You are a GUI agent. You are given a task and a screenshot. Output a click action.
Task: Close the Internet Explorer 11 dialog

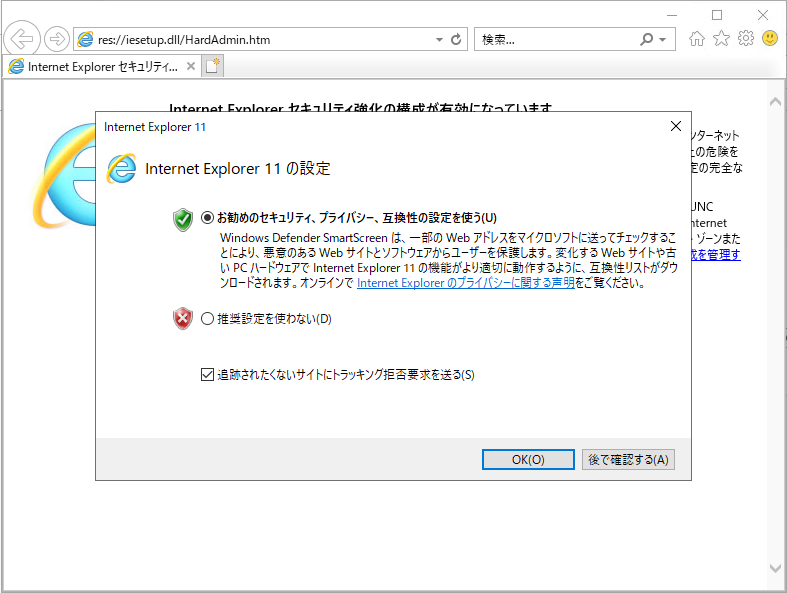[x=676, y=126]
